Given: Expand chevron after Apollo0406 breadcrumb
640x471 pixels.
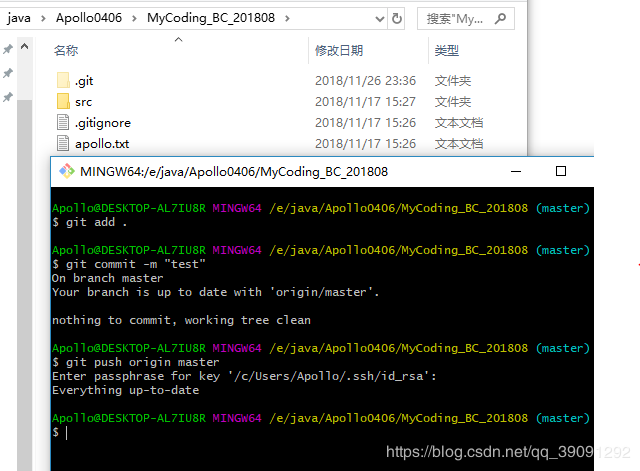Looking at the screenshot, I should coord(134,18).
